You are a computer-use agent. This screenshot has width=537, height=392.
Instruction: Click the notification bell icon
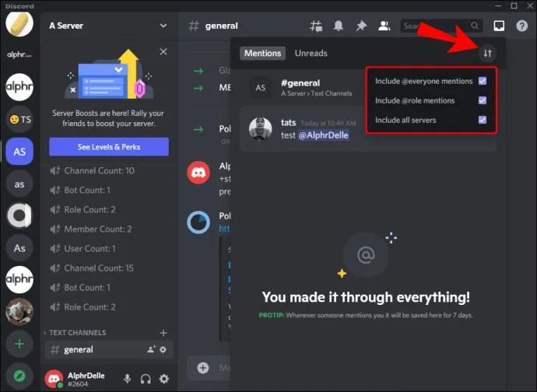339,26
